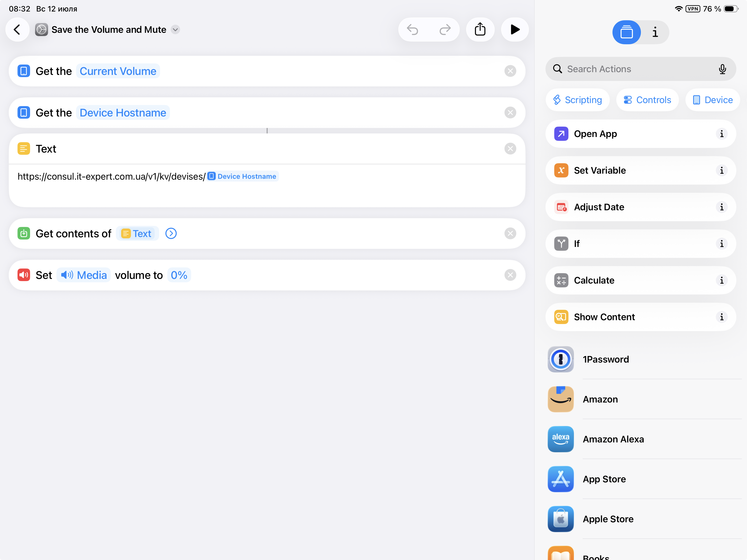Show info for Set Variable
747x560 pixels.
click(722, 171)
